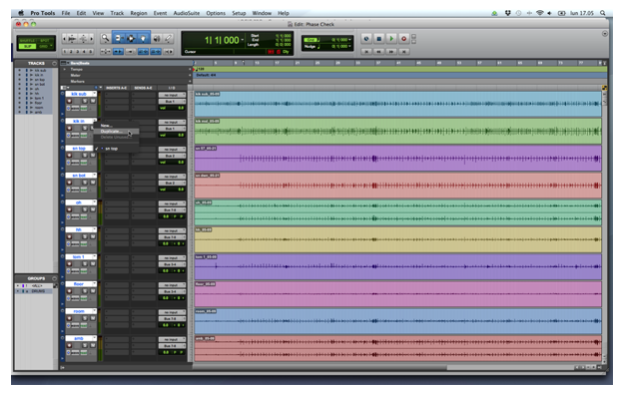This screenshot has width=634, height=396.
Task: Mute the room track
Action: click(x=93, y=318)
